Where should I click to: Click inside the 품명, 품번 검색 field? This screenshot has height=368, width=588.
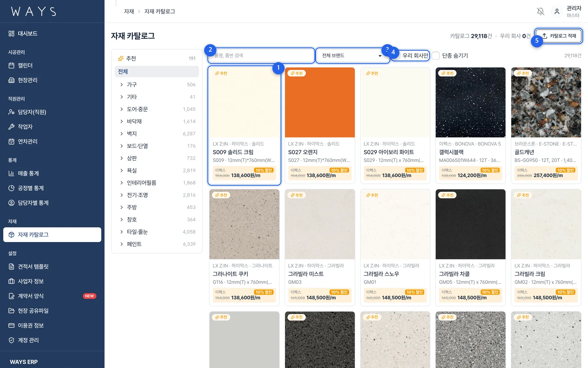click(x=261, y=56)
